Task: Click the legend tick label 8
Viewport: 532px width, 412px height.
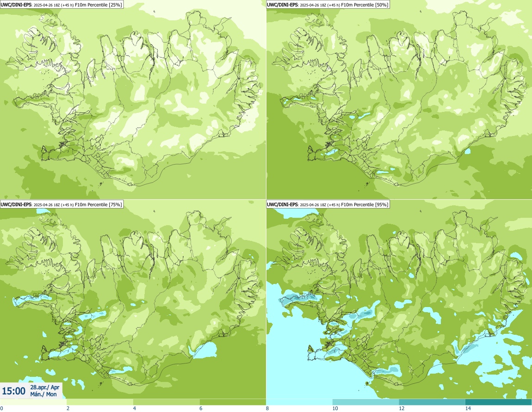Action: point(267,408)
